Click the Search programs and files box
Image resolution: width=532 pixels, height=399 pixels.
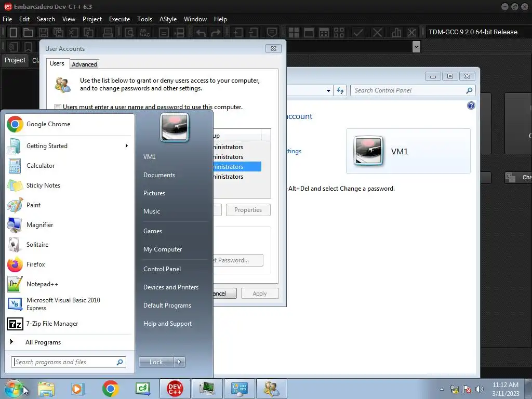[x=69, y=362]
